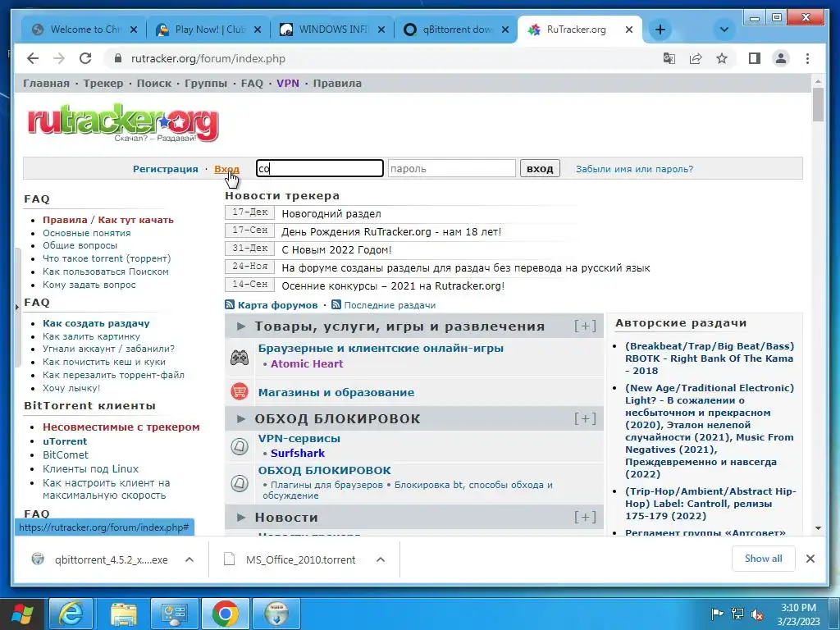Click the username login field
This screenshot has width=840, height=630.
pos(320,168)
